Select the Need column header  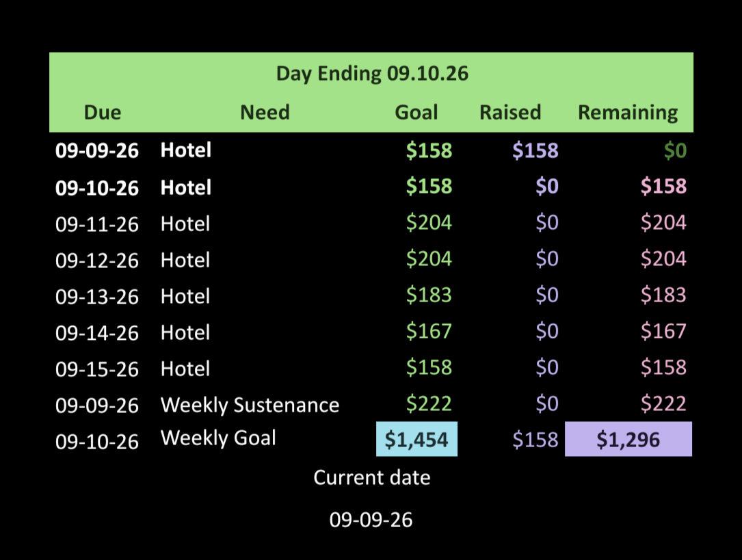point(265,113)
